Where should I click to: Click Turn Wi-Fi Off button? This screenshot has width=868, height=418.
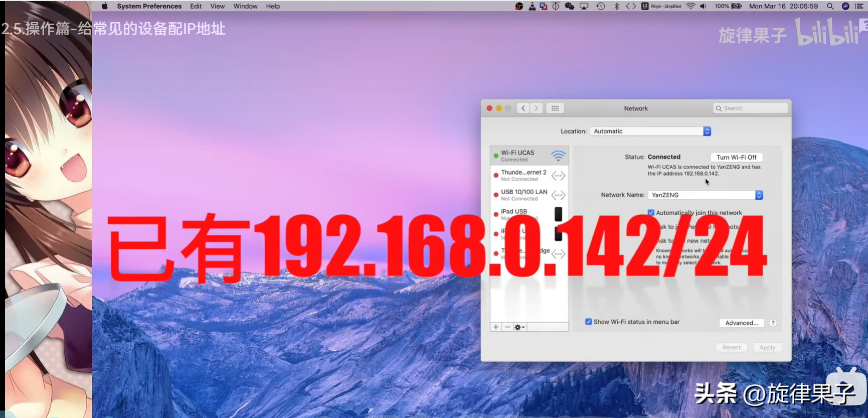pyautogui.click(x=736, y=157)
